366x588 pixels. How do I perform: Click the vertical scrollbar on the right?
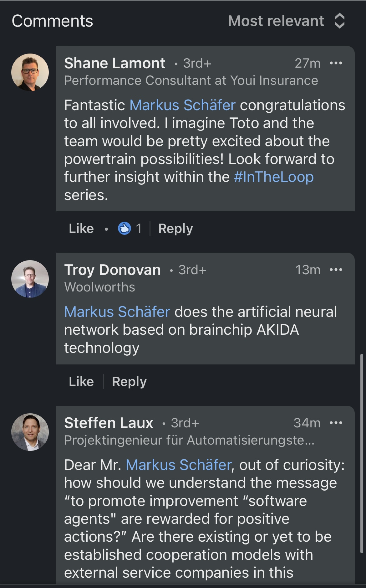tap(362, 454)
